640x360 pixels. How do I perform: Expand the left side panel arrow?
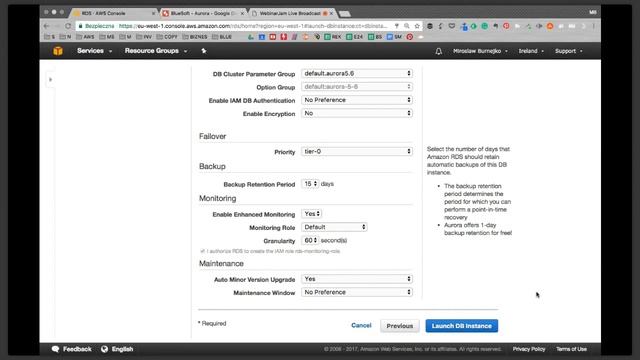50,80
